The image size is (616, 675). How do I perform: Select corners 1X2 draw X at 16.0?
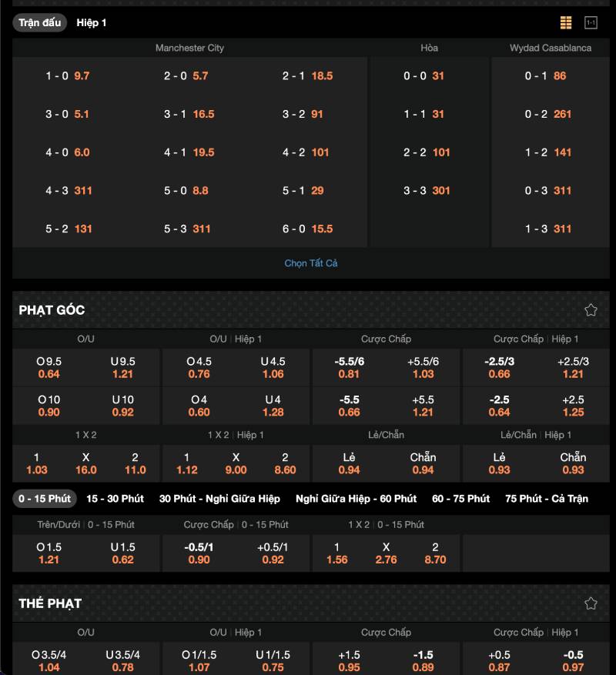coord(85,463)
